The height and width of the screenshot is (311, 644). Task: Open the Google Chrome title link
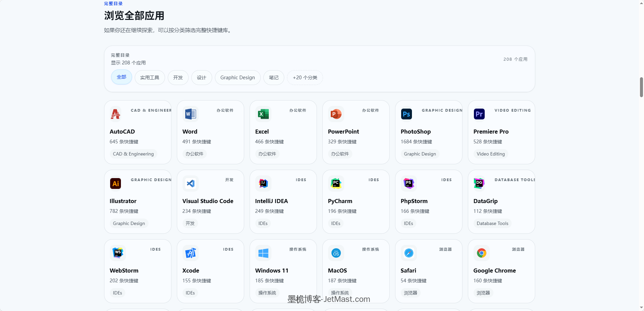[x=494, y=271]
